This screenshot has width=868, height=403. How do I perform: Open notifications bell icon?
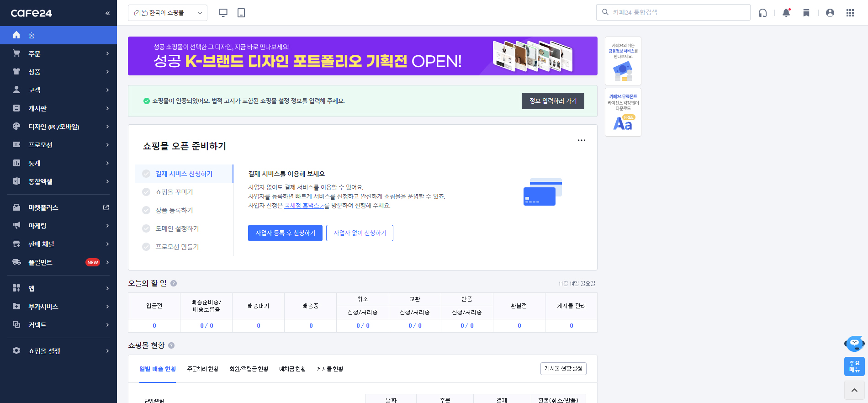tap(786, 13)
